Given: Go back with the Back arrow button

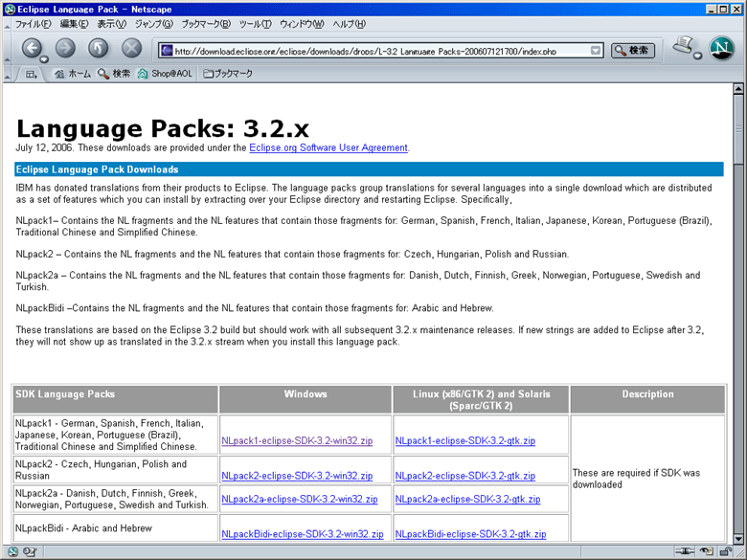Looking at the screenshot, I should pos(32,48).
